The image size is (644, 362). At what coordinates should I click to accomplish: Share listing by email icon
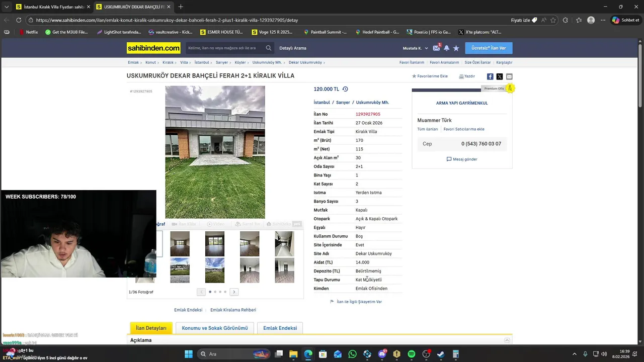509,76
